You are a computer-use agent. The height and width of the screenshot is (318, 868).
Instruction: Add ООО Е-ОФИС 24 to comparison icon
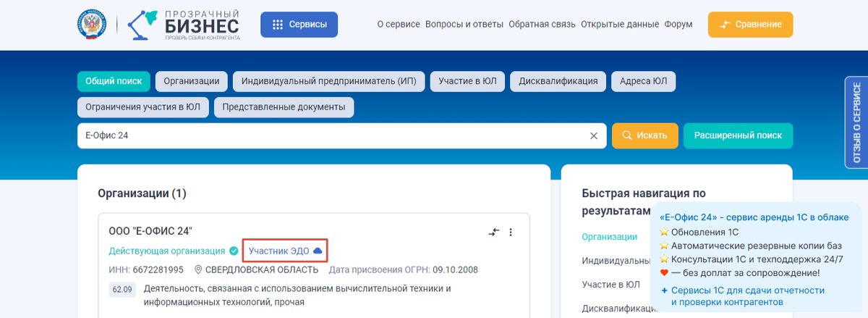494,232
